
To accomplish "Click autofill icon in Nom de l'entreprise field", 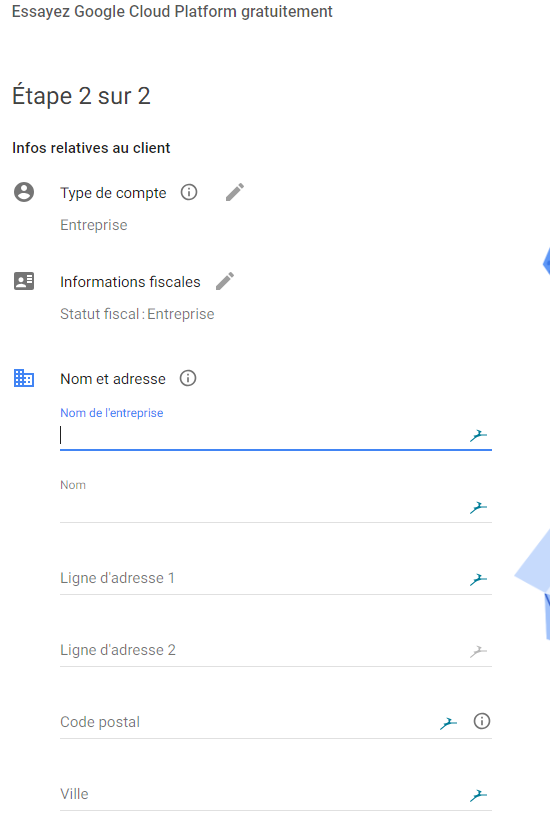I will pyautogui.click(x=478, y=436).
